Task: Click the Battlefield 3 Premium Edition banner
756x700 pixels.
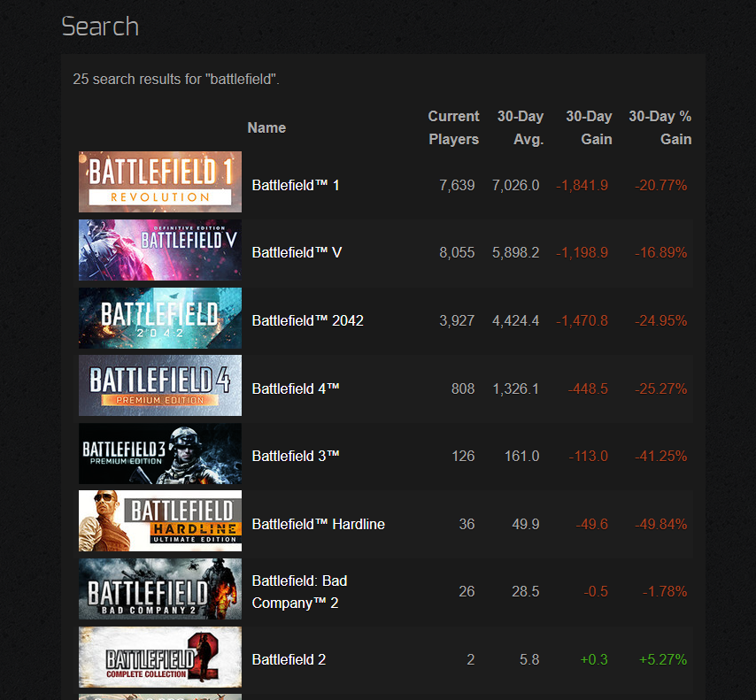Action: (x=160, y=454)
